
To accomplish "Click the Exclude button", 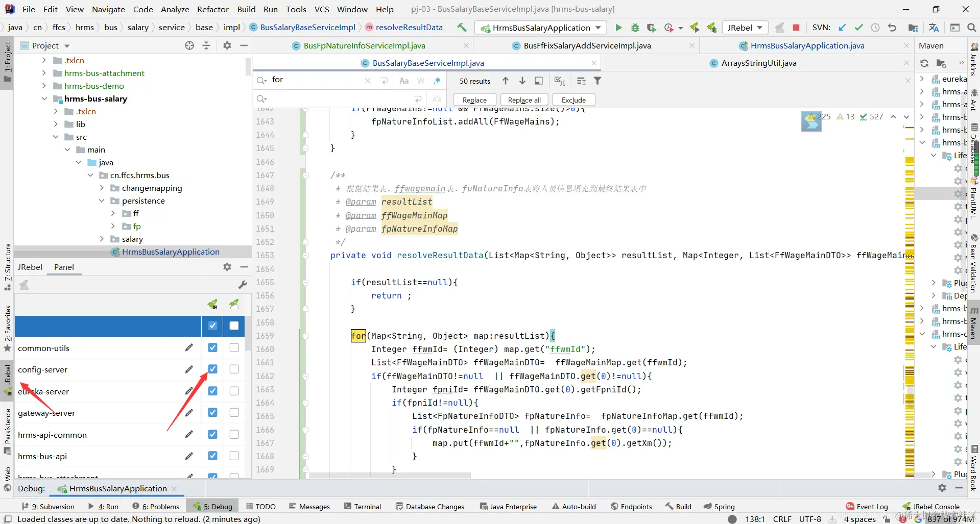I will [x=573, y=100].
